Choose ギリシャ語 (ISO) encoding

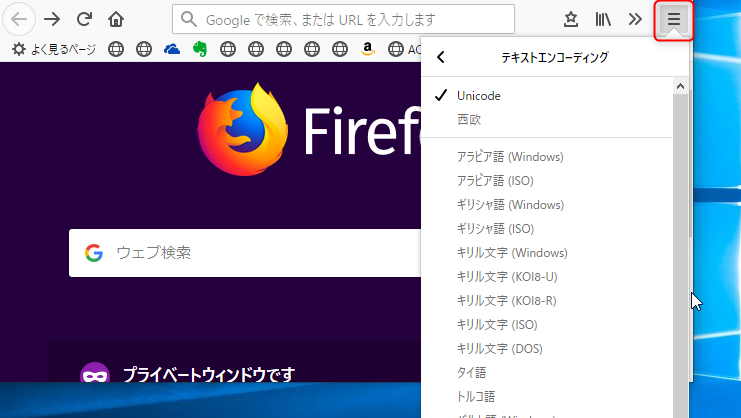click(546, 229)
